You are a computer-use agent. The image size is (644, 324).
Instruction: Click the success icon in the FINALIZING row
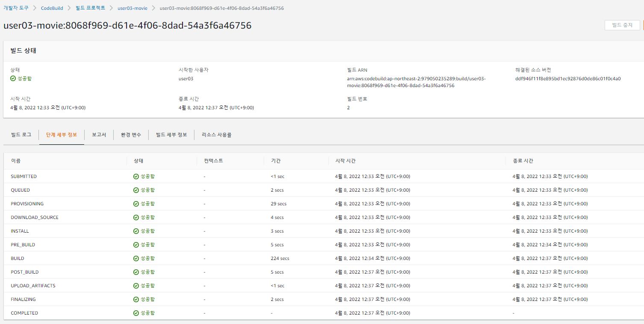[x=136, y=299]
